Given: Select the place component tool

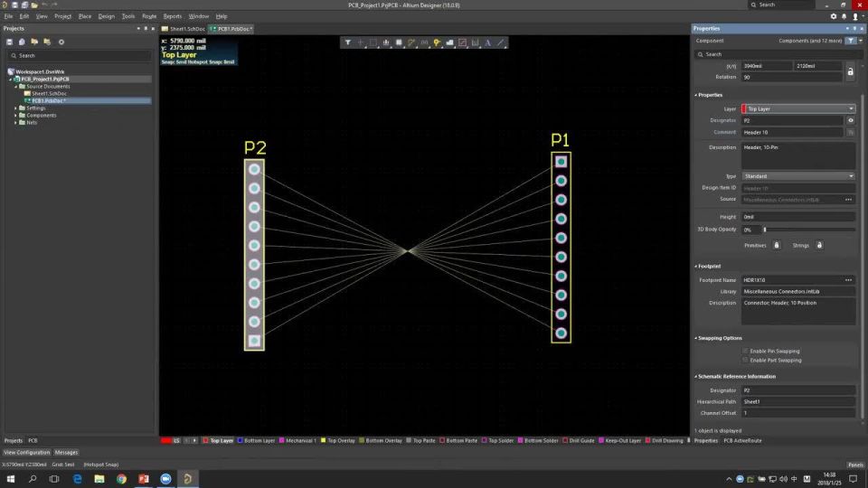Looking at the screenshot, I should pyautogui.click(x=399, y=42).
